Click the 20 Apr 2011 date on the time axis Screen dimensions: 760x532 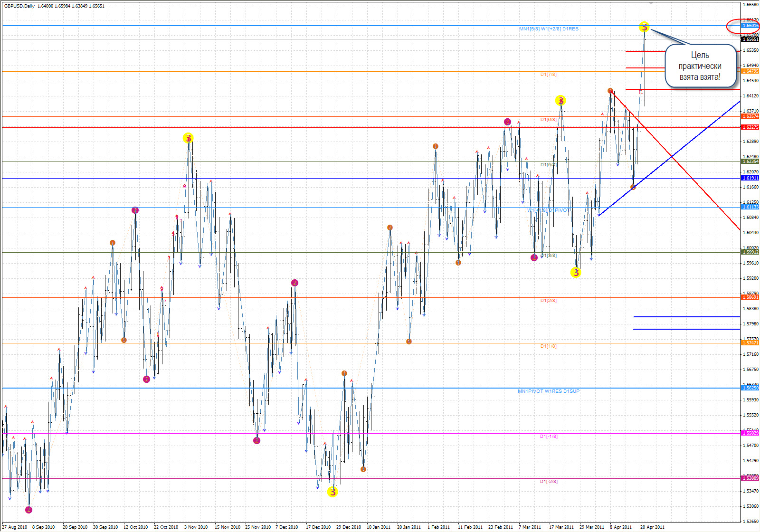[652, 527]
